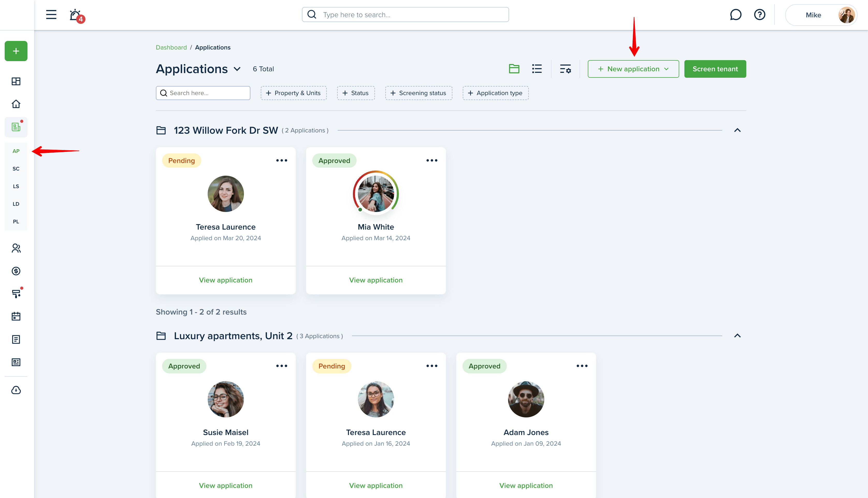Open the accounting dollar icon
Viewport: 868px width, 498px height.
coord(16,271)
